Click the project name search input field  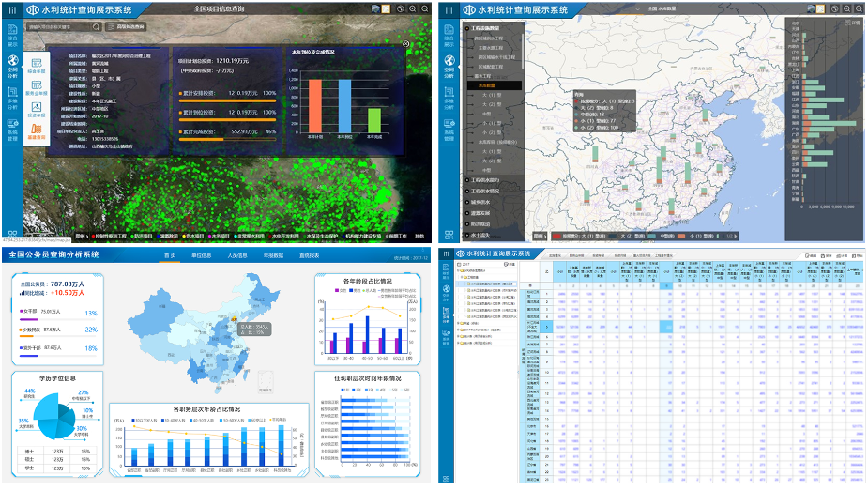58,27
